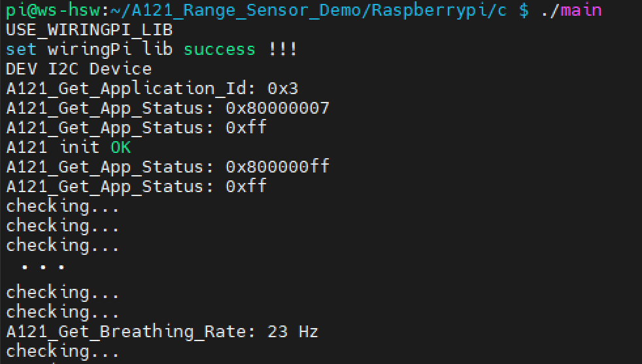Click the 'A121 init' text
The height and width of the screenshot is (364, 642).
[x=53, y=148]
